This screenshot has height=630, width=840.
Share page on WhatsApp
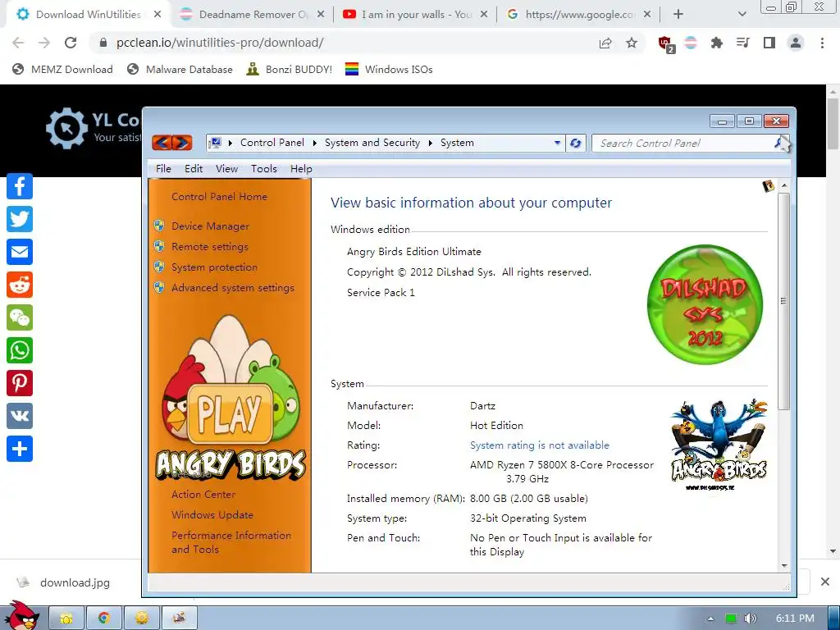[x=20, y=350]
